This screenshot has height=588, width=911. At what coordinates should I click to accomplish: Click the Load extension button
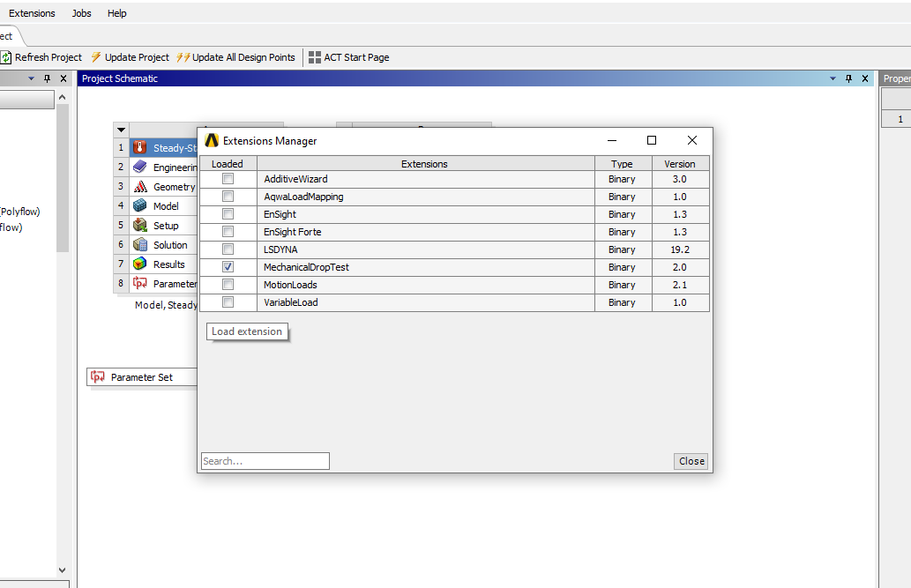tap(247, 331)
